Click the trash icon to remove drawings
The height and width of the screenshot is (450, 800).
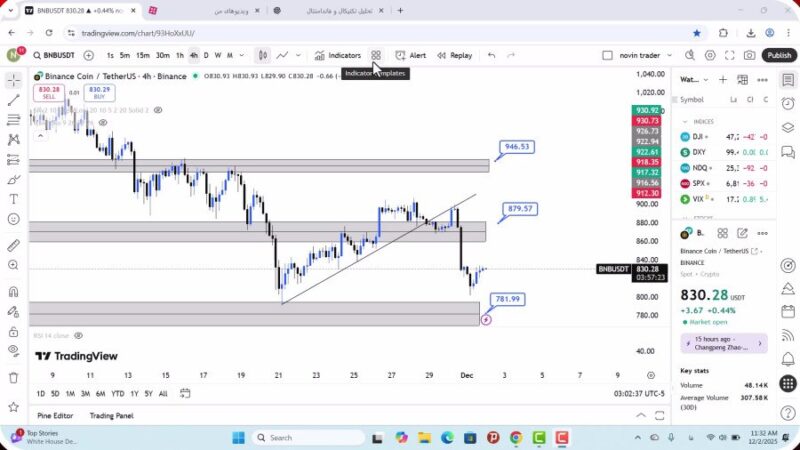coord(13,378)
